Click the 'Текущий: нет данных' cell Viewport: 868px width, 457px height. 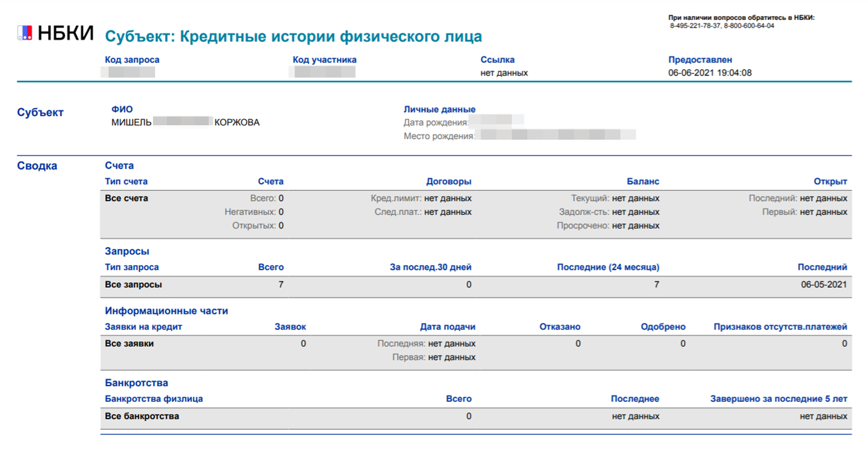615,198
